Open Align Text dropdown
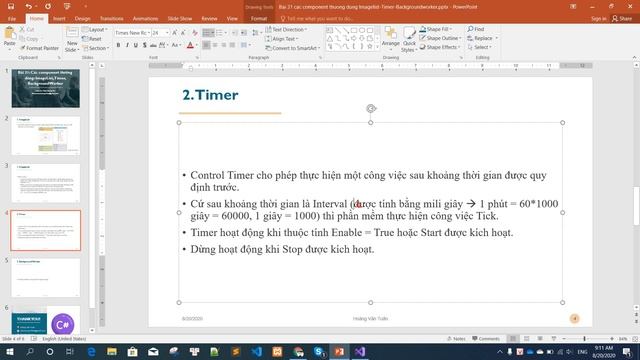This screenshot has width=640, height=360. pos(282,39)
